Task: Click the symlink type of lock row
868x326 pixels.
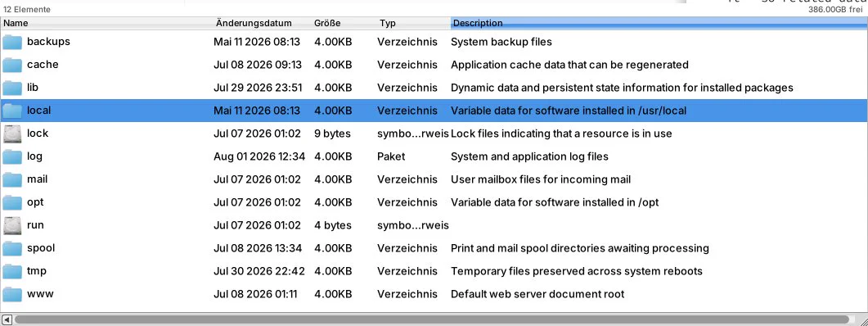Action: tap(413, 134)
